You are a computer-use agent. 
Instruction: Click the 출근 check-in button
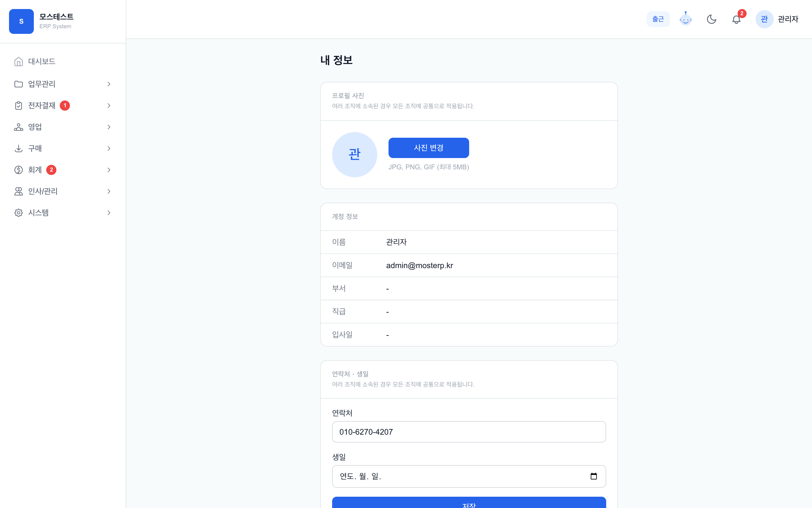[x=658, y=19]
